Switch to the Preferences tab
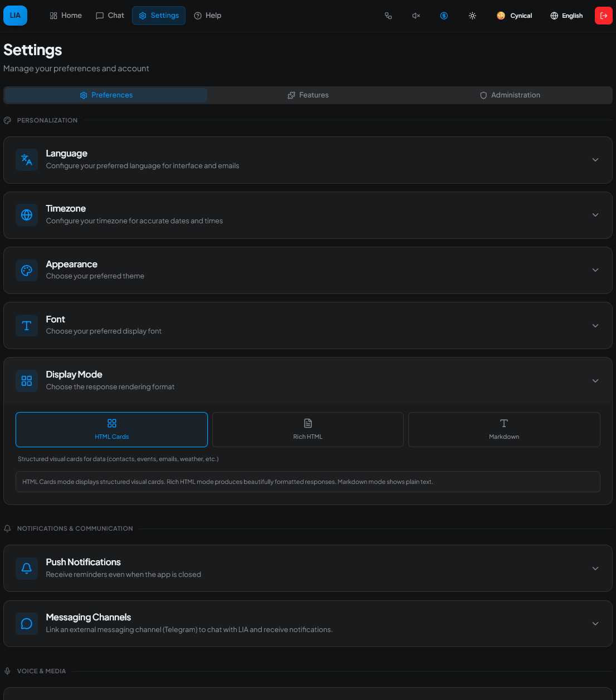 (106, 95)
